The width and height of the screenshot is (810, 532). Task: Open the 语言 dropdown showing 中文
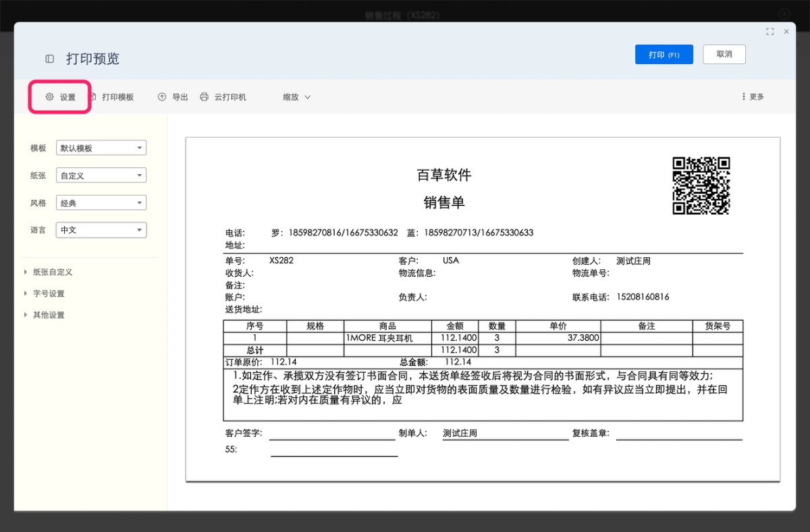click(101, 230)
